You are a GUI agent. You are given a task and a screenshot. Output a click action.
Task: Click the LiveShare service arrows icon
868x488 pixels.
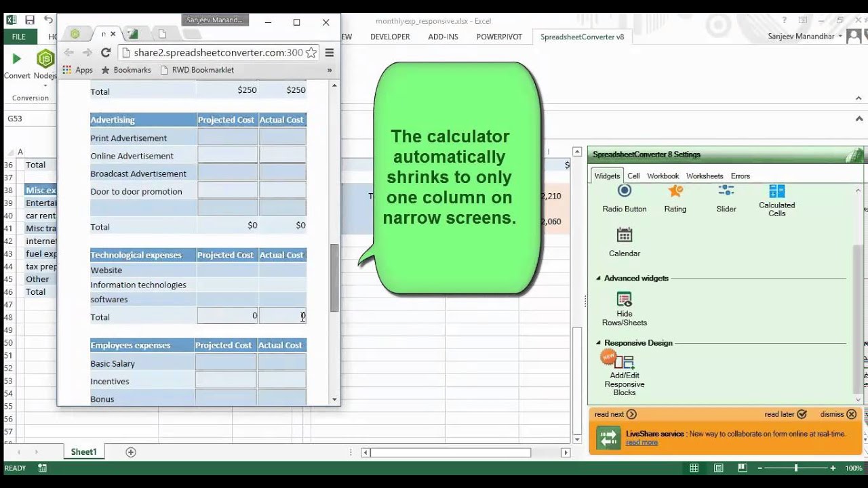coord(608,437)
